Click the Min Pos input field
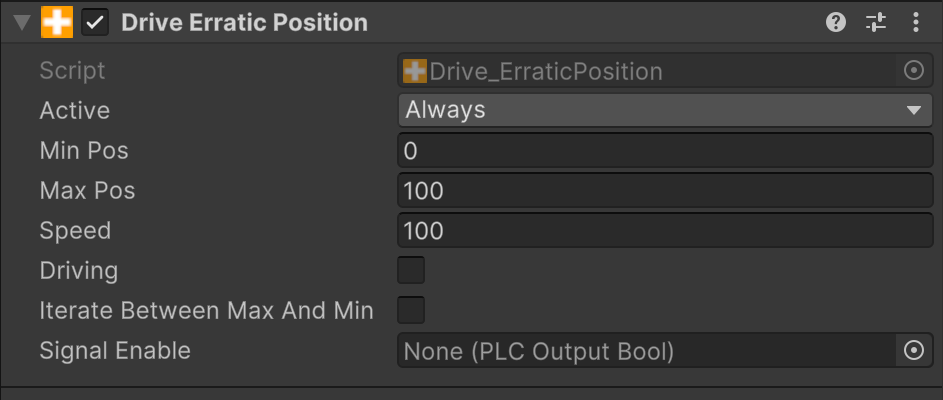The height and width of the screenshot is (400, 943). pos(665,151)
